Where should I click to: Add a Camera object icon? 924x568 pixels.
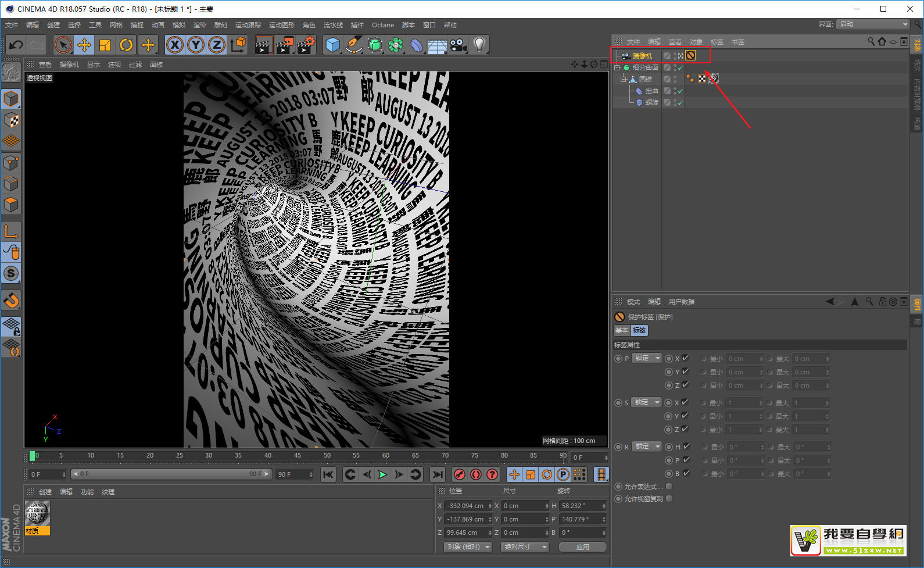[x=458, y=45]
